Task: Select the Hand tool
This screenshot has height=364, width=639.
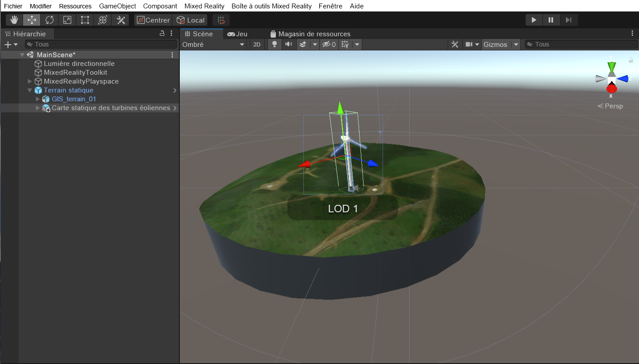Action: tap(14, 20)
